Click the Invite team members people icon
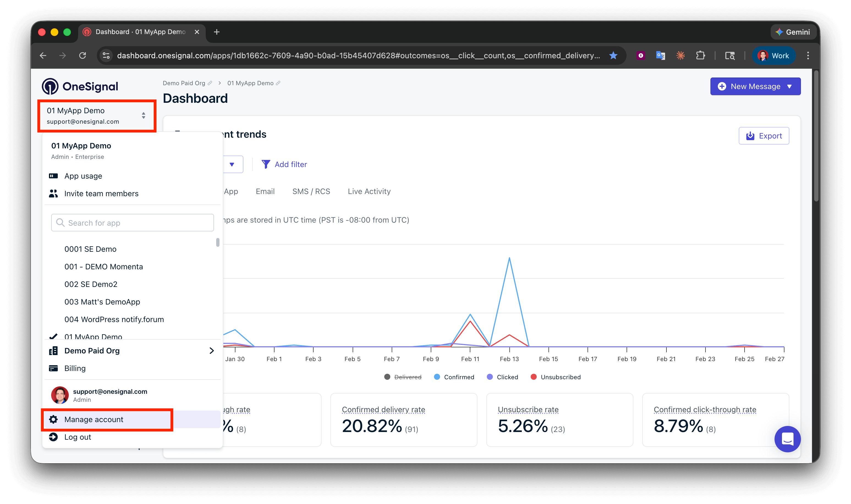This screenshot has width=851, height=504. pos(53,193)
